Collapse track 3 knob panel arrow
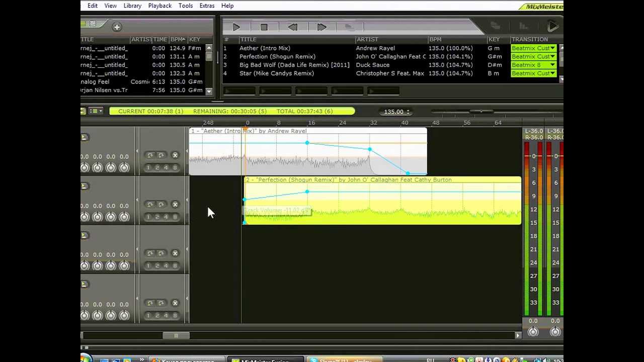Viewport: 644px width, 362px height. click(x=137, y=249)
